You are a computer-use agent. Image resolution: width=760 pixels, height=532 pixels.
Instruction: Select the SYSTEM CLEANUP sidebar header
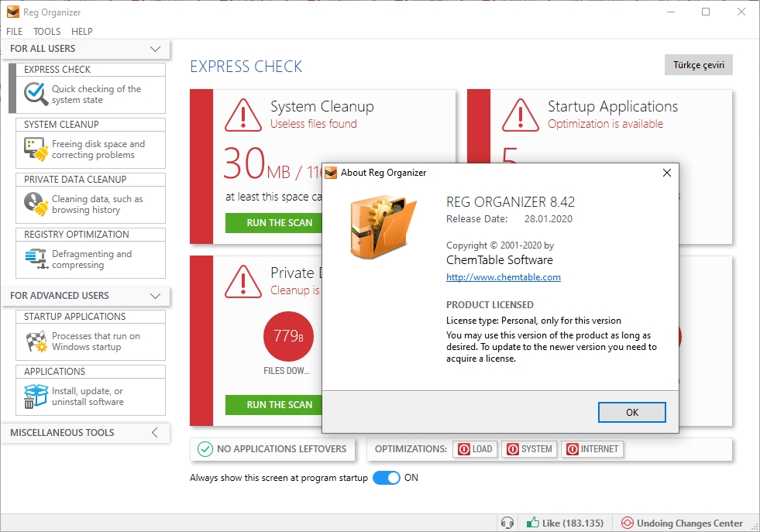click(x=90, y=125)
